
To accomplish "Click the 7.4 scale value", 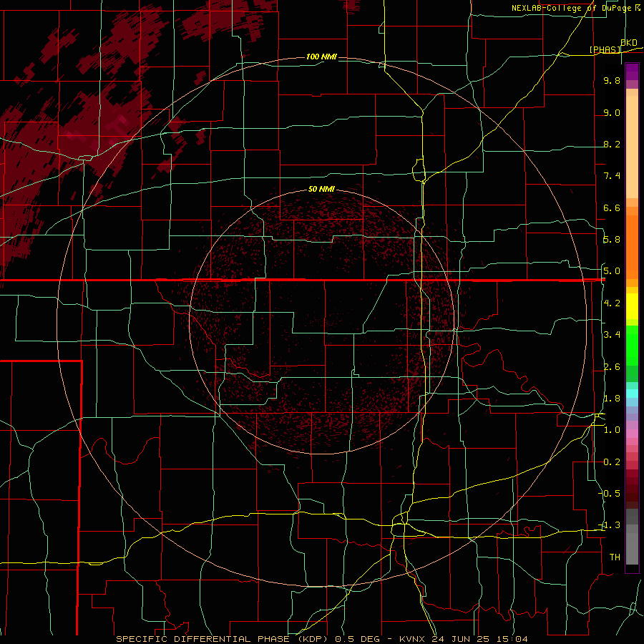I will point(612,176).
